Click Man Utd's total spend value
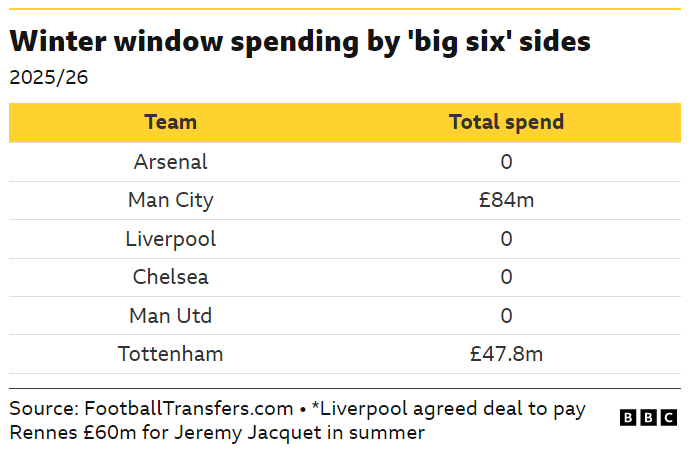The width and height of the screenshot is (689, 459). click(x=506, y=316)
